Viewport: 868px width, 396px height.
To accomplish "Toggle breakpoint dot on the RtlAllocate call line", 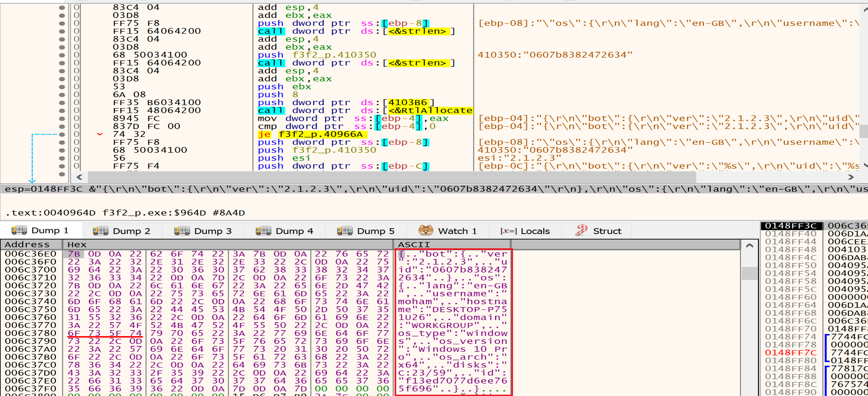I will pos(62,110).
